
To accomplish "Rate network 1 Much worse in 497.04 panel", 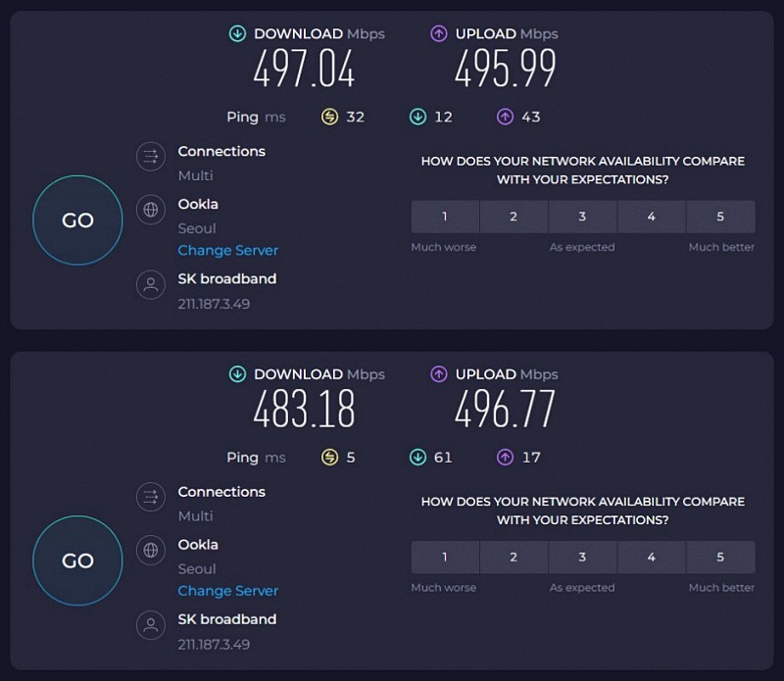I will point(445,217).
